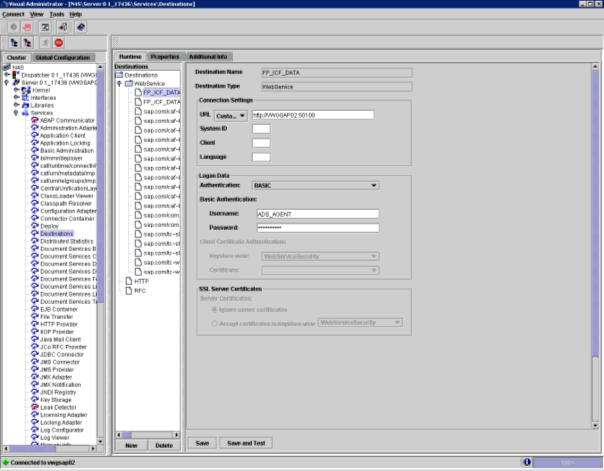The width and height of the screenshot is (604, 471).
Task: Click the blue book help icon
Action: [81, 27]
